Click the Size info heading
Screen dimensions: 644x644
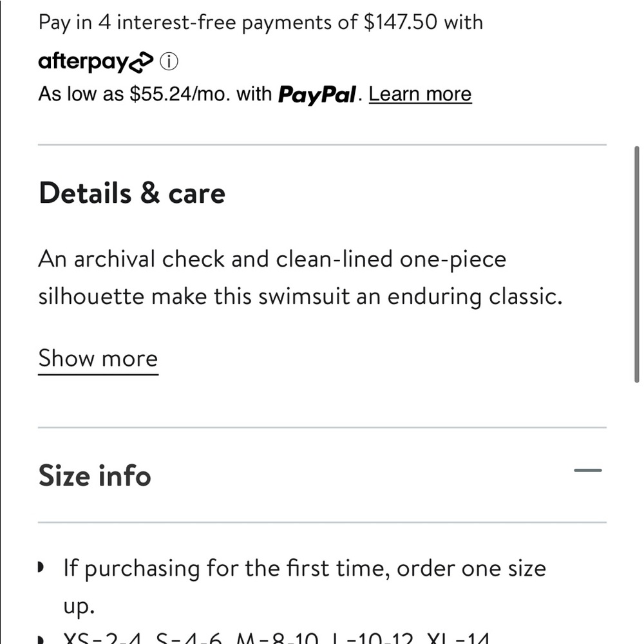95,476
